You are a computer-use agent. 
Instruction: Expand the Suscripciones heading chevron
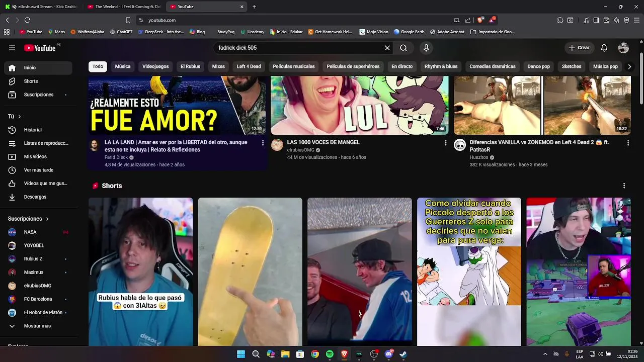47,219
